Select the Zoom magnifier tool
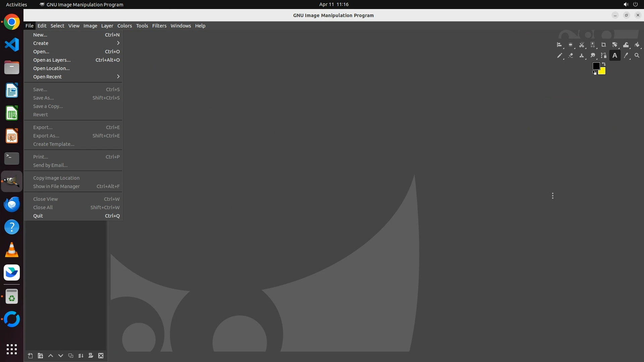Image resolution: width=644 pixels, height=362 pixels. click(637, 56)
